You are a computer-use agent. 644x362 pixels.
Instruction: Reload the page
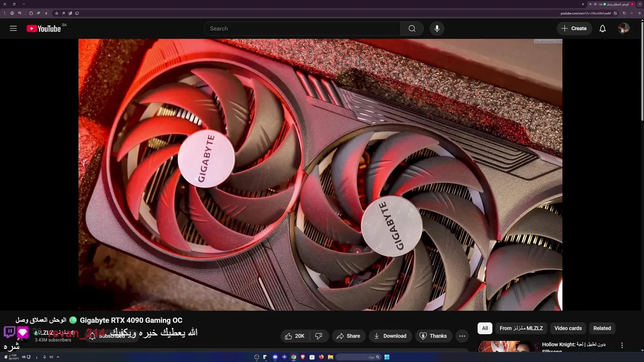[624, 13]
